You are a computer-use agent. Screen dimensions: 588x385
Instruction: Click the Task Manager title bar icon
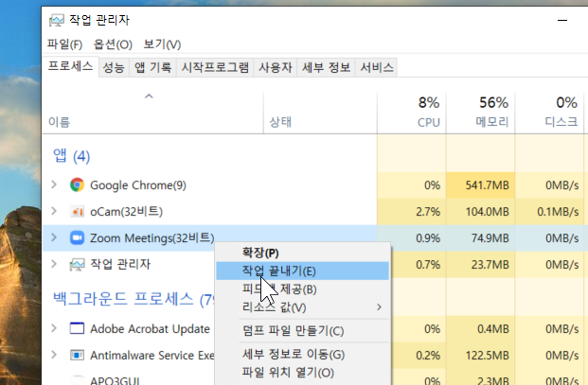click(x=57, y=19)
